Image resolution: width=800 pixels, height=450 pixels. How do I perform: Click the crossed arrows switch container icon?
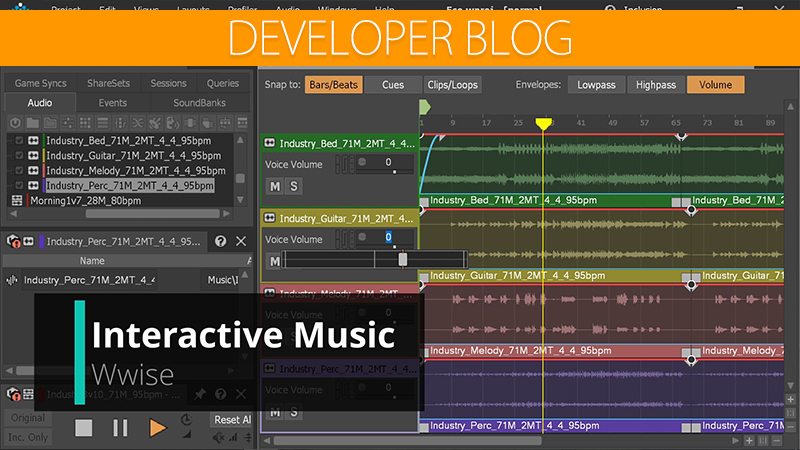coord(138,122)
